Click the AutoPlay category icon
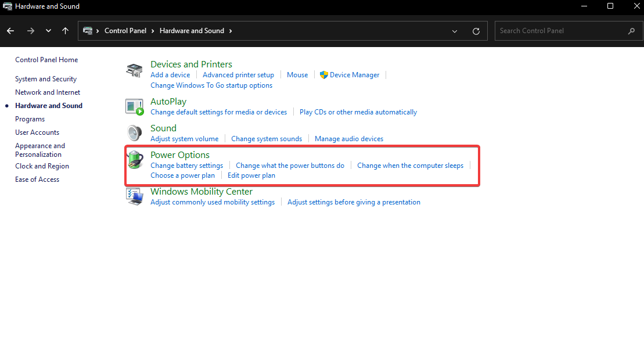 pyautogui.click(x=134, y=107)
